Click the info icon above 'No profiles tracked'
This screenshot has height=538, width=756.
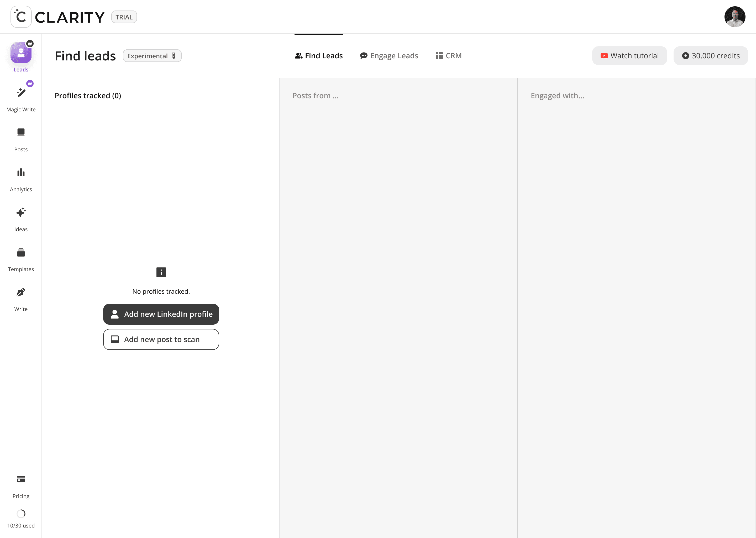161,272
